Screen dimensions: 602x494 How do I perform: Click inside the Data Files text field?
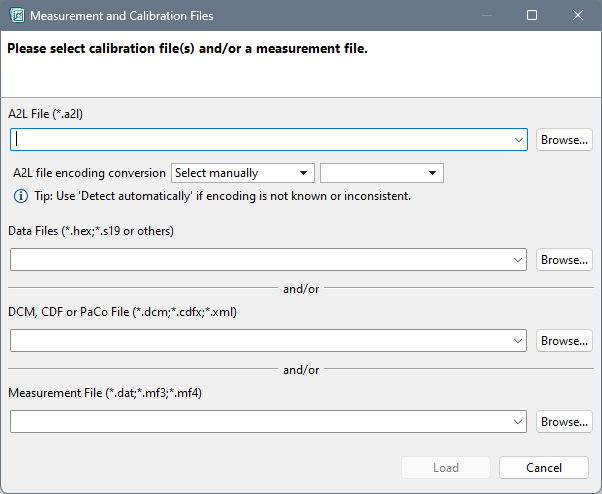[x=260, y=260]
